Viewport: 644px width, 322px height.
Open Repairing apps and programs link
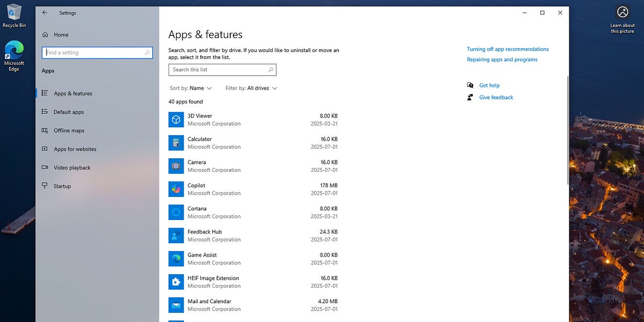coord(502,60)
